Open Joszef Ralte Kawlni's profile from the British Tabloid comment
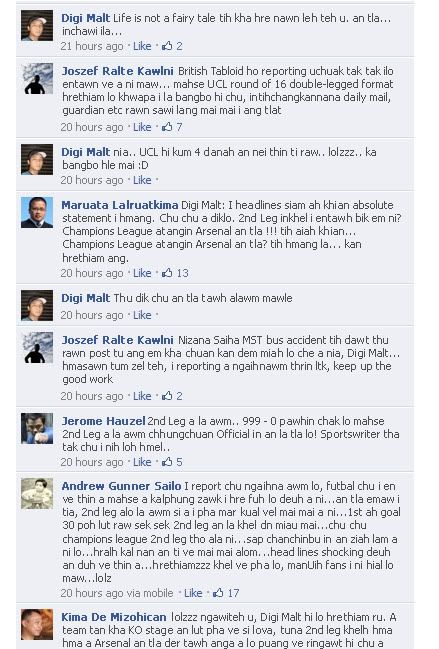439x649 pixels. click(118, 71)
